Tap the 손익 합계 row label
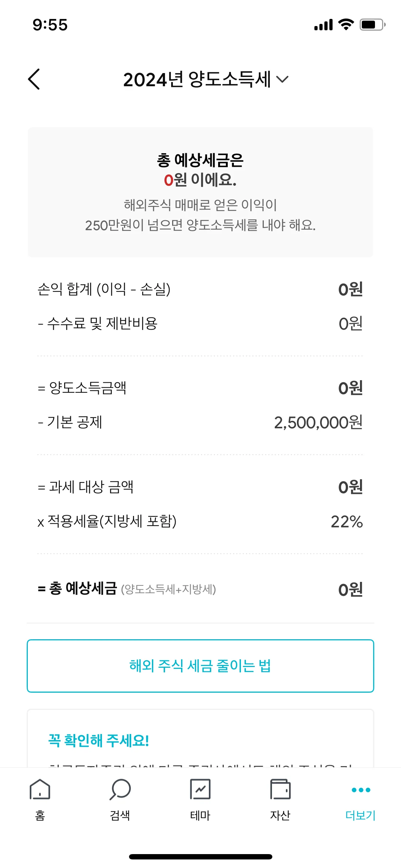The image size is (401, 868). (x=104, y=289)
